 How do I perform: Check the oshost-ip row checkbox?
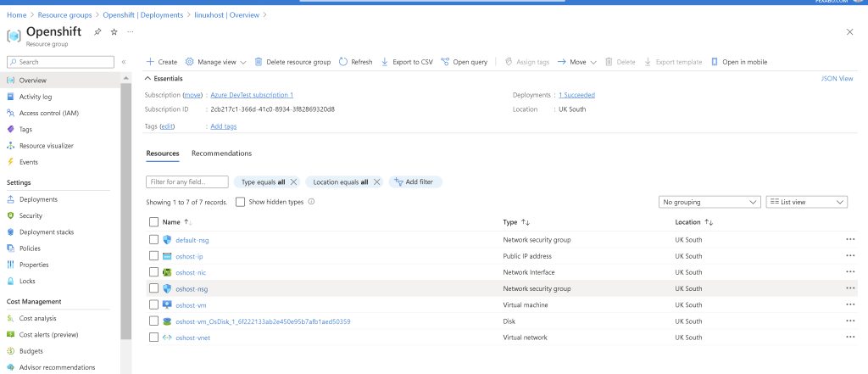(x=154, y=256)
